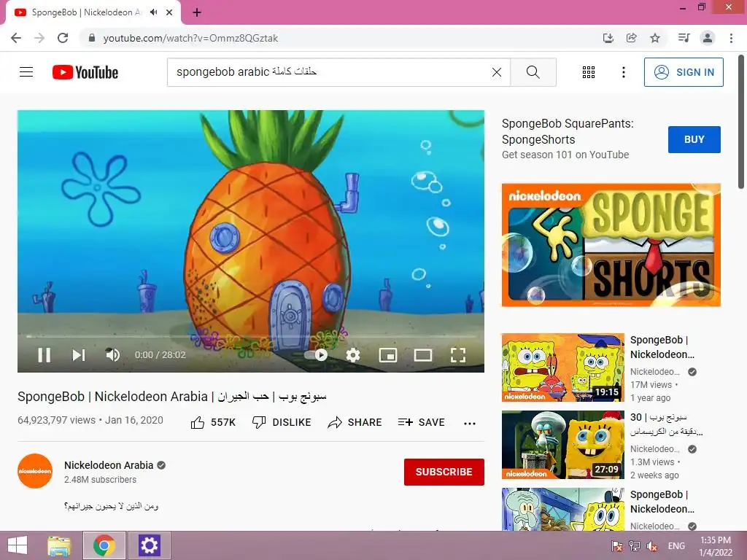Clear the search query text
This screenshot has width=747, height=560.
(x=496, y=72)
